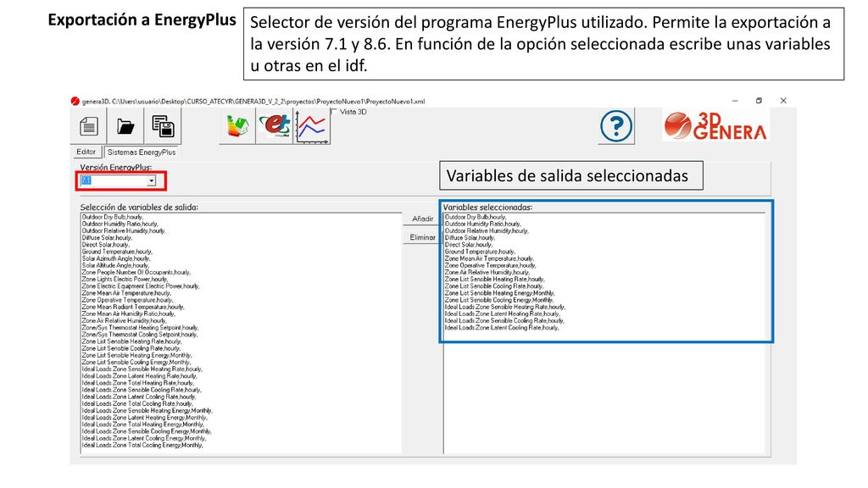Select Ideal Loads Zone Total Heating Rate,hourly

[x=138, y=383]
